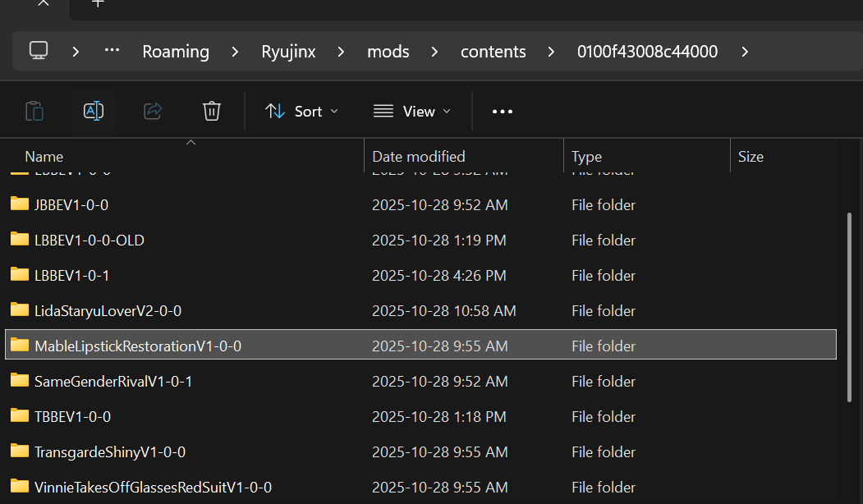Click the 0100f43008c44000 breadcrumb segment

coord(647,52)
